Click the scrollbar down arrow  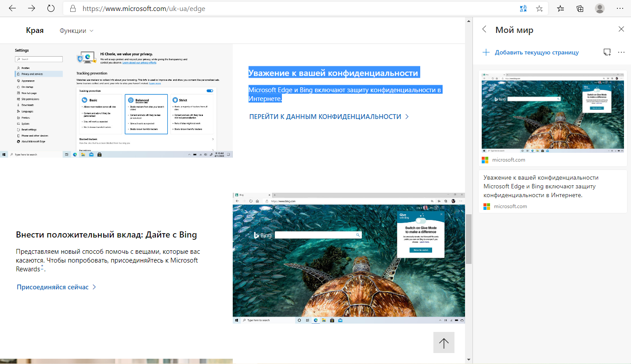(469, 360)
